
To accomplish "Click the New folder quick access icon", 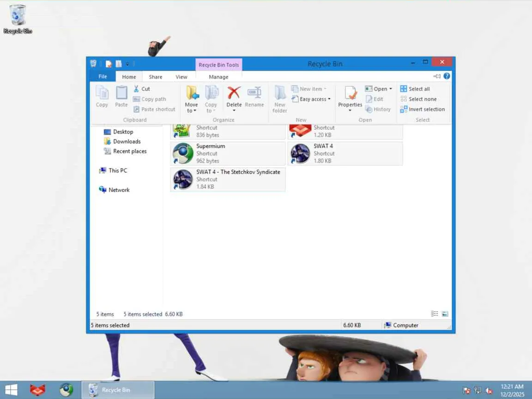I will coord(118,64).
